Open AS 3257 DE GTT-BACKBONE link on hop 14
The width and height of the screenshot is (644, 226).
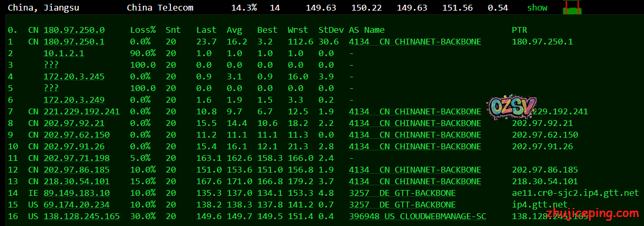click(x=402, y=193)
